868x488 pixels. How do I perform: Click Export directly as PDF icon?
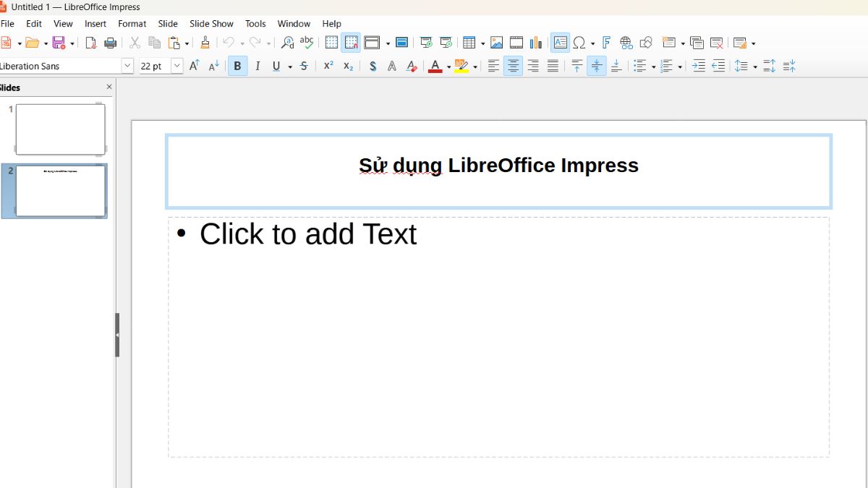(x=91, y=43)
